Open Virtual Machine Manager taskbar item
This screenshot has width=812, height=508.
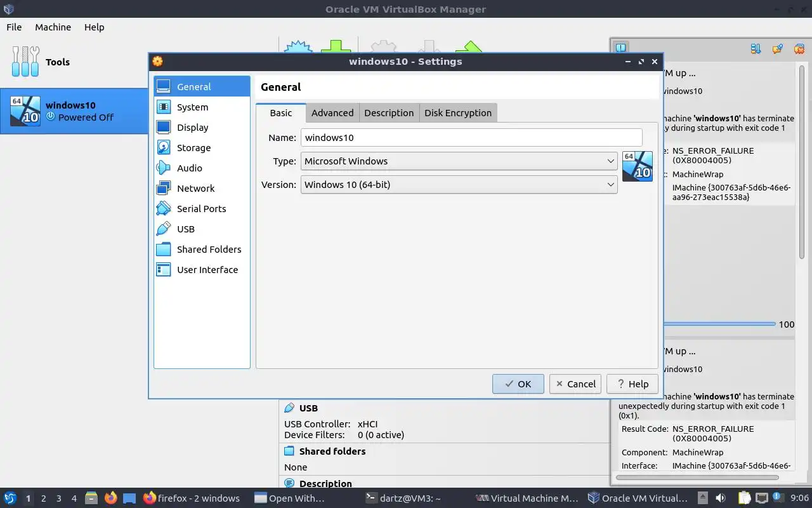point(528,498)
